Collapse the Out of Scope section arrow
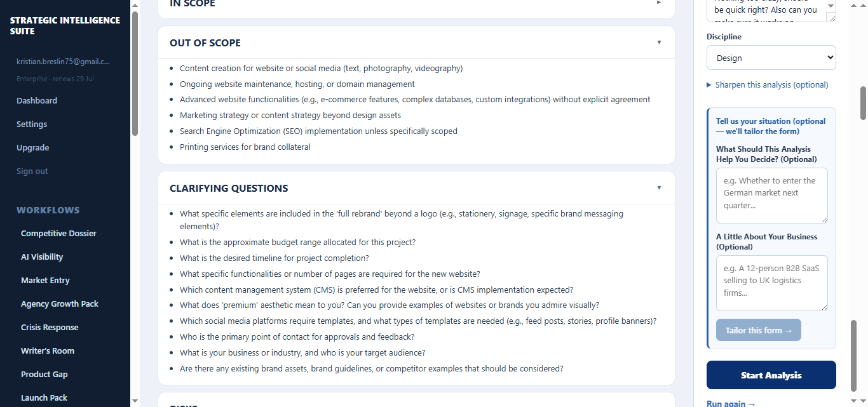 pyautogui.click(x=659, y=43)
